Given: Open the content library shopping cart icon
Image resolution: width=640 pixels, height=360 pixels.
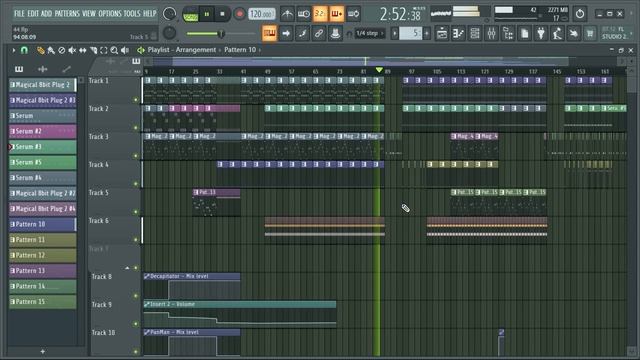Looking at the screenshot, I should tap(590, 33).
